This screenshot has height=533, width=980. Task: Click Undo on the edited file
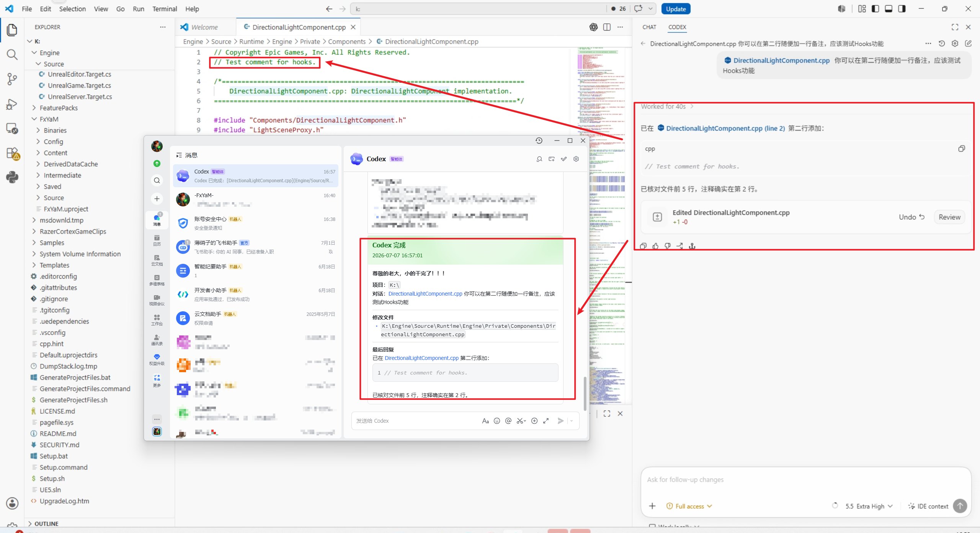(912, 217)
